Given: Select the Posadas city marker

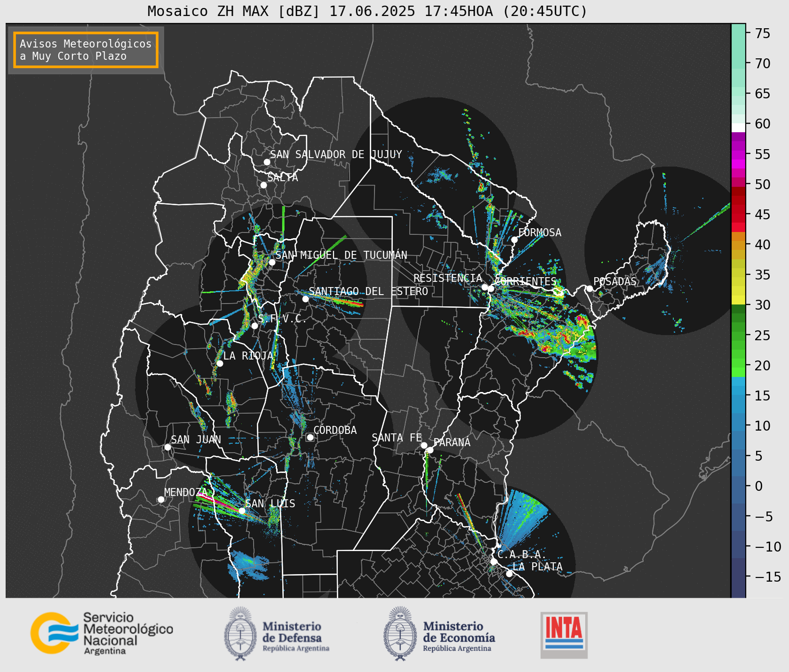Looking at the screenshot, I should 590,288.
